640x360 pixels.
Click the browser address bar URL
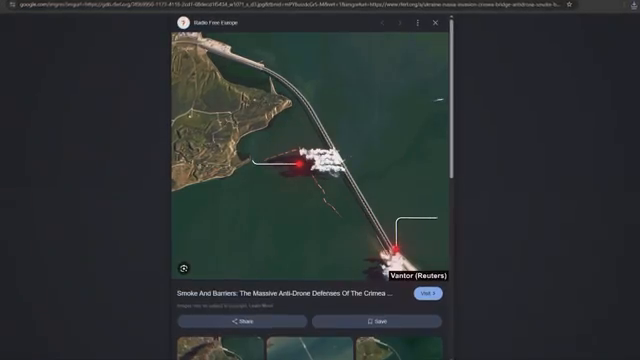pyautogui.click(x=290, y=4)
